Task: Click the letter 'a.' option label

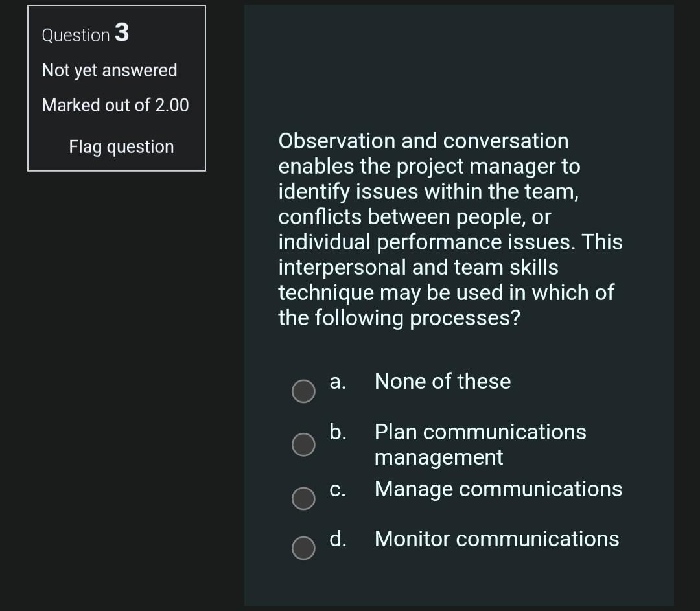Action: (x=337, y=382)
